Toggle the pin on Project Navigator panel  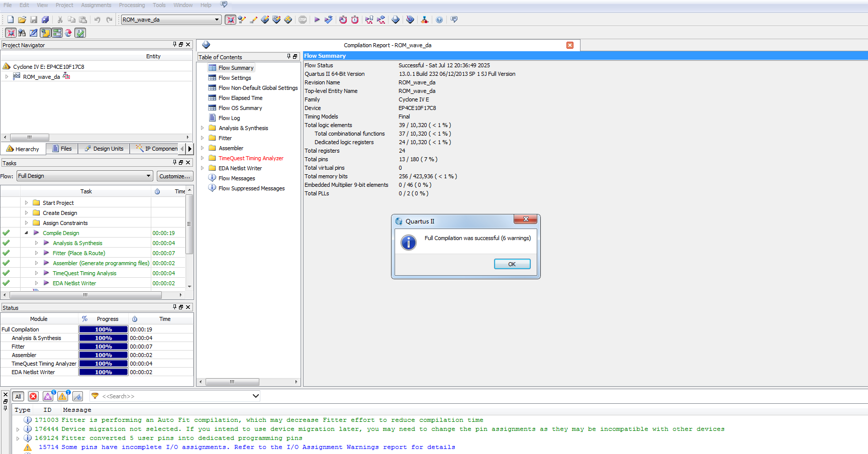click(x=175, y=44)
